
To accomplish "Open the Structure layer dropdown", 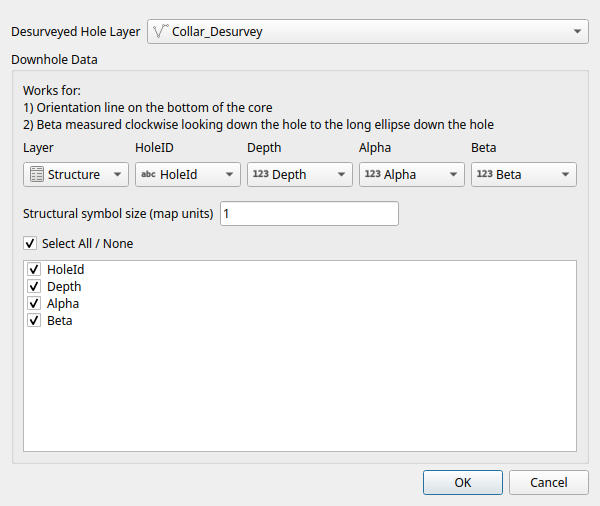I will coord(76,175).
